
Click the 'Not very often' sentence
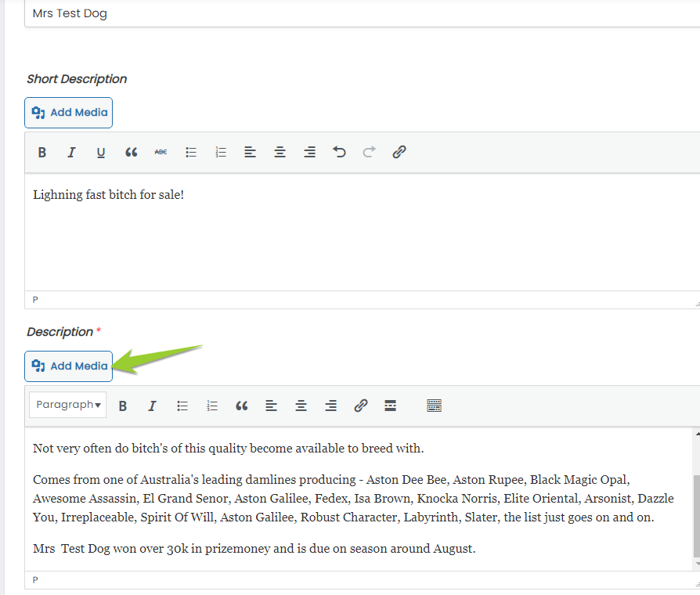pos(228,448)
